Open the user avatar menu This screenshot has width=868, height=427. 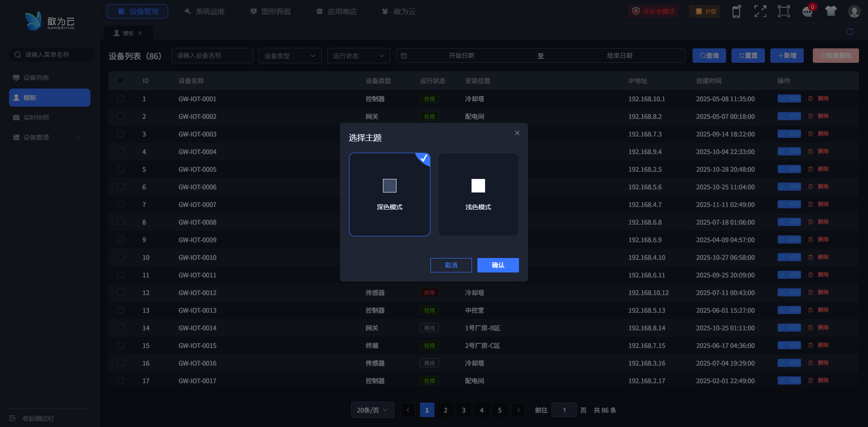854,11
